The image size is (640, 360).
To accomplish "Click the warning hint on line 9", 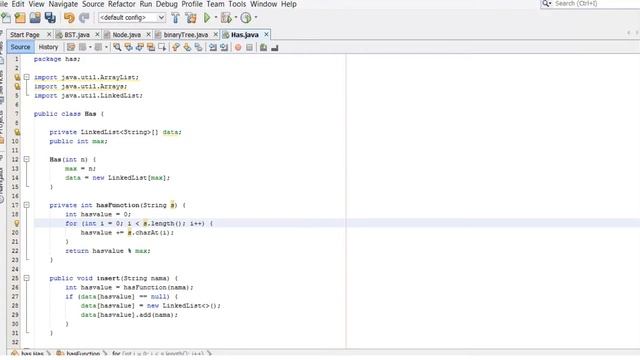I will click(17, 132).
